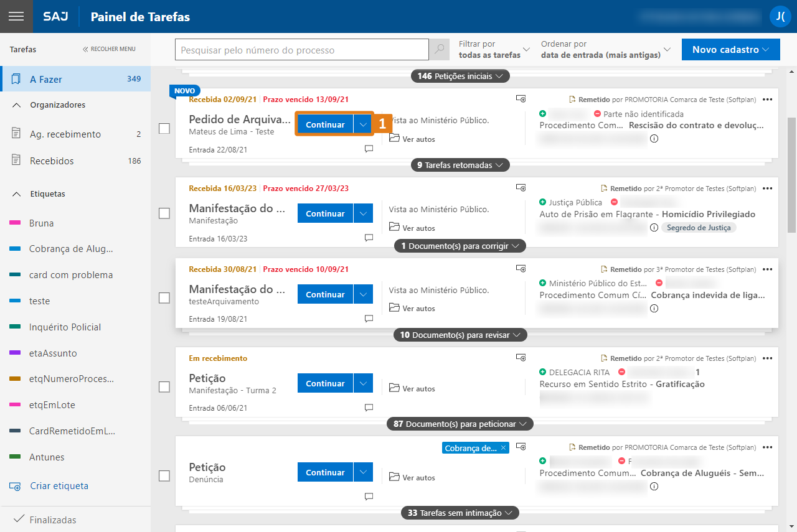Click the Novo cadastro button
This screenshot has width=797, height=532.
point(730,50)
